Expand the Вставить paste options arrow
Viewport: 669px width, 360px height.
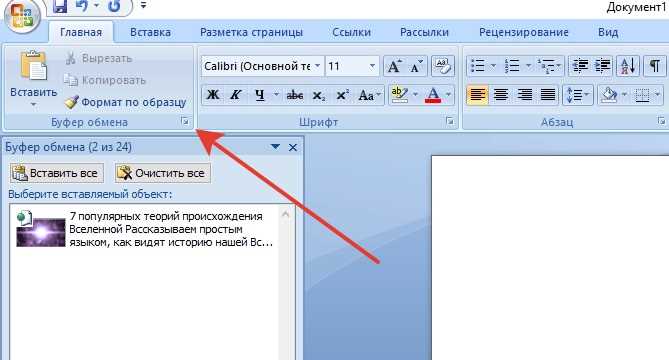(33, 104)
